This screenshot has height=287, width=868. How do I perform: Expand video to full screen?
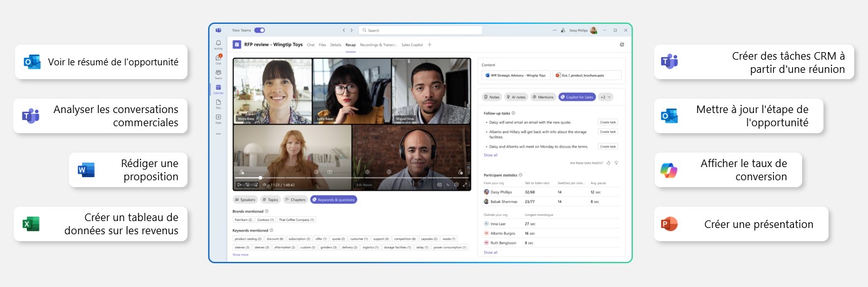click(x=465, y=185)
